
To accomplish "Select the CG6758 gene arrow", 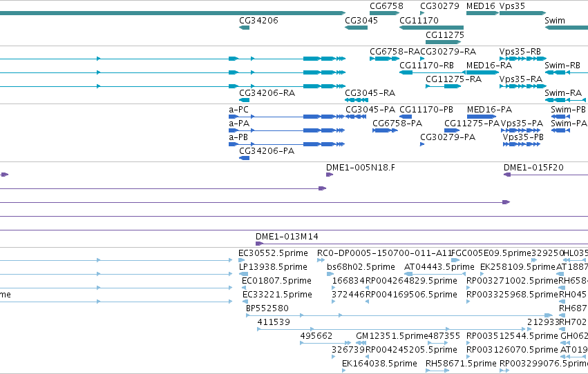I will pyautogui.click(x=385, y=13).
